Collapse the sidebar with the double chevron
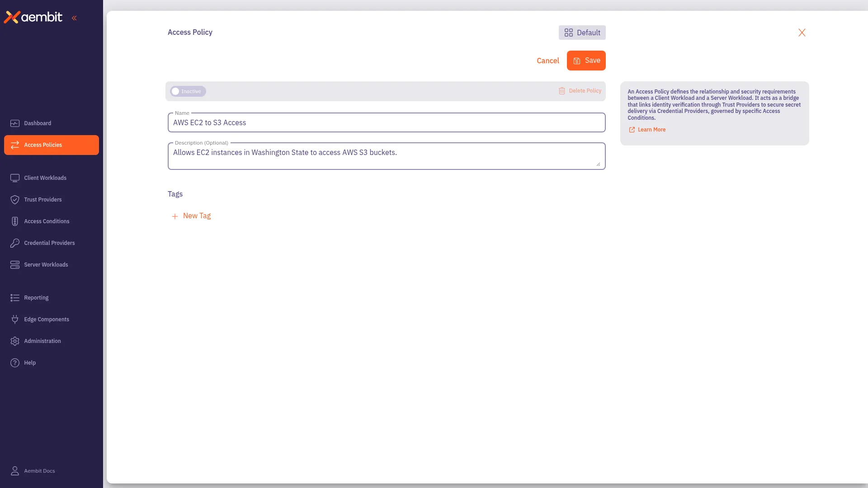The image size is (868, 488). [x=74, y=18]
